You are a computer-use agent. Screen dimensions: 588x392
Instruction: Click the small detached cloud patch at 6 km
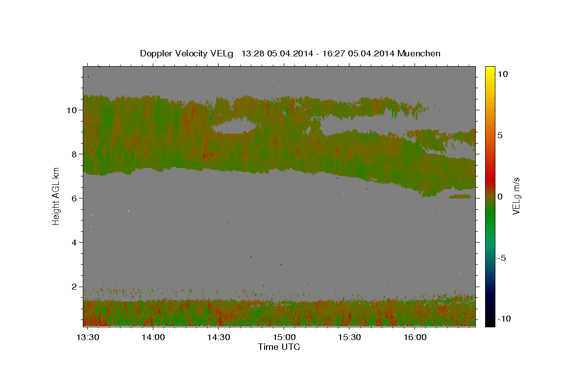click(x=460, y=196)
